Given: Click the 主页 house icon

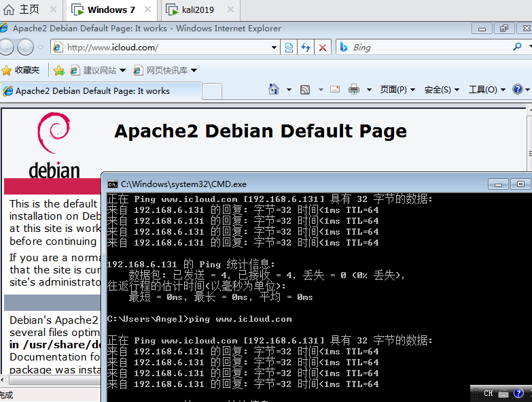Looking at the screenshot, I should 9,10.
